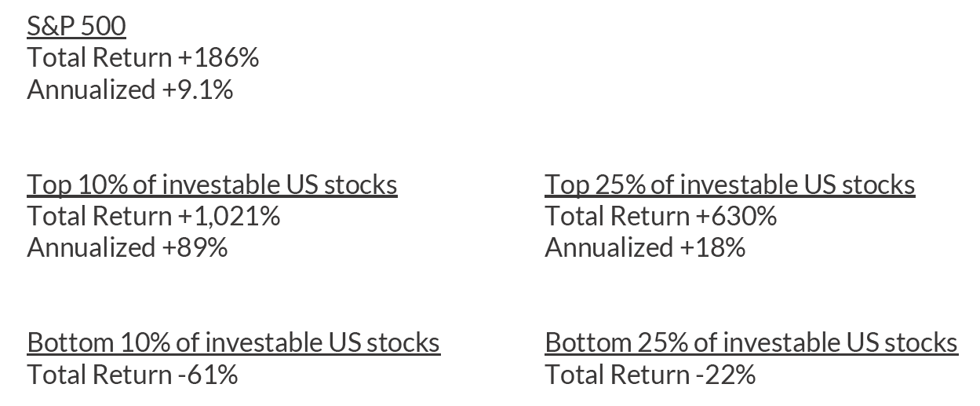Click the Bottom 10% of investable US stocks heading
The image size is (980, 406).
[233, 342]
